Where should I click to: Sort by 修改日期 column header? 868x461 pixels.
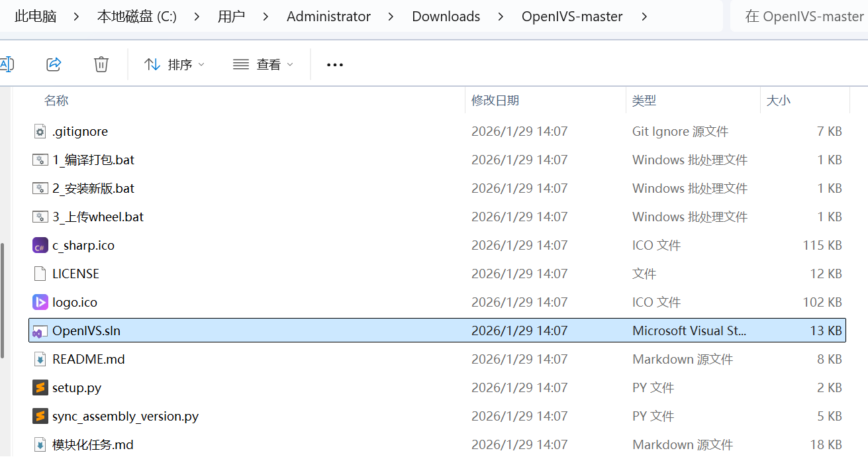click(x=495, y=101)
